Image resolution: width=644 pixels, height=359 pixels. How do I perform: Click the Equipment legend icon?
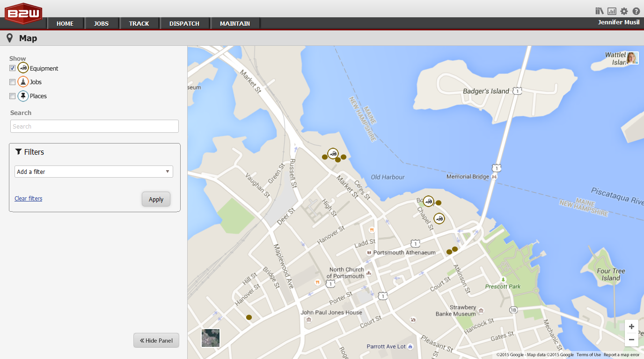[x=23, y=68]
